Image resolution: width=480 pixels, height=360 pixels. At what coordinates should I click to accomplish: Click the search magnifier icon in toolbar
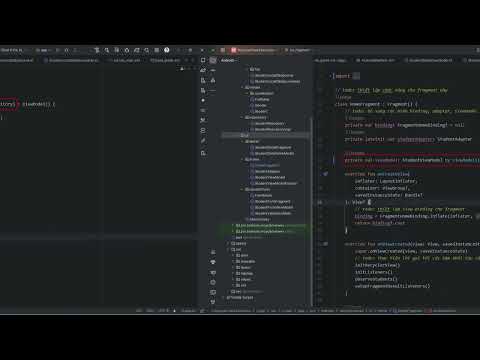(107, 50)
